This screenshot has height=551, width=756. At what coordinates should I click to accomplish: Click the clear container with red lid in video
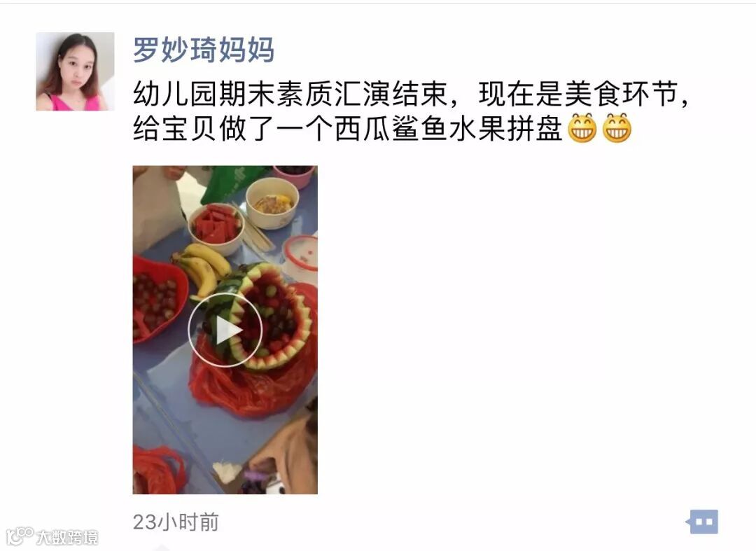tap(300, 258)
